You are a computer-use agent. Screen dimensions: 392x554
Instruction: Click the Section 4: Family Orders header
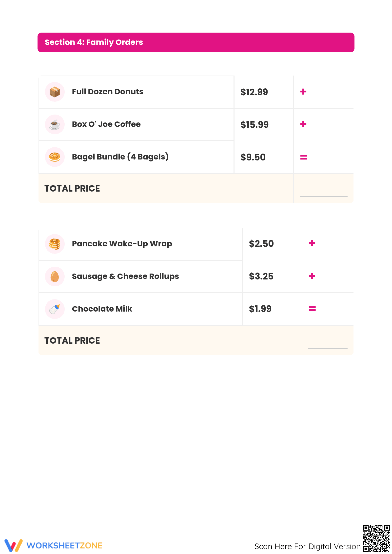[196, 42]
